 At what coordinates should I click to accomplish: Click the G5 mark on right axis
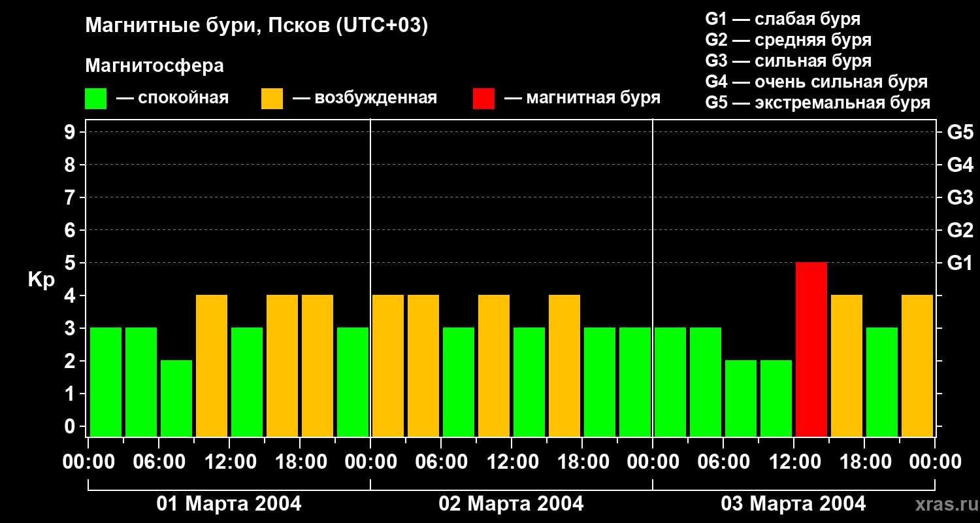tap(960, 132)
